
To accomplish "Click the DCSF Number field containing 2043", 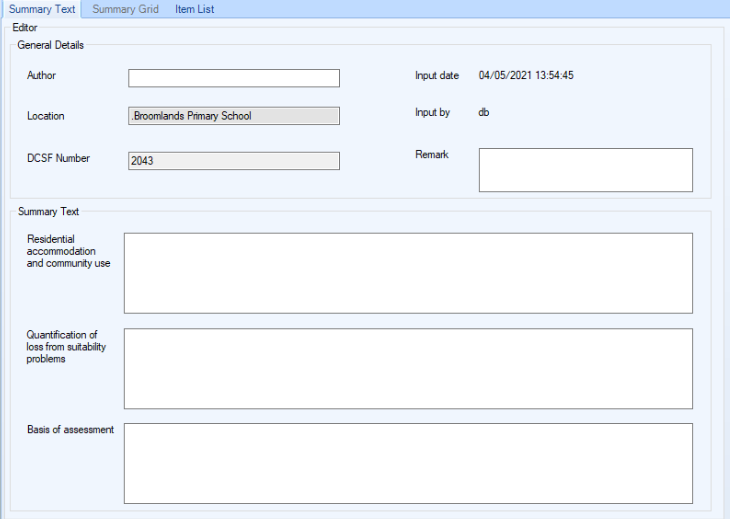I will tap(234, 160).
